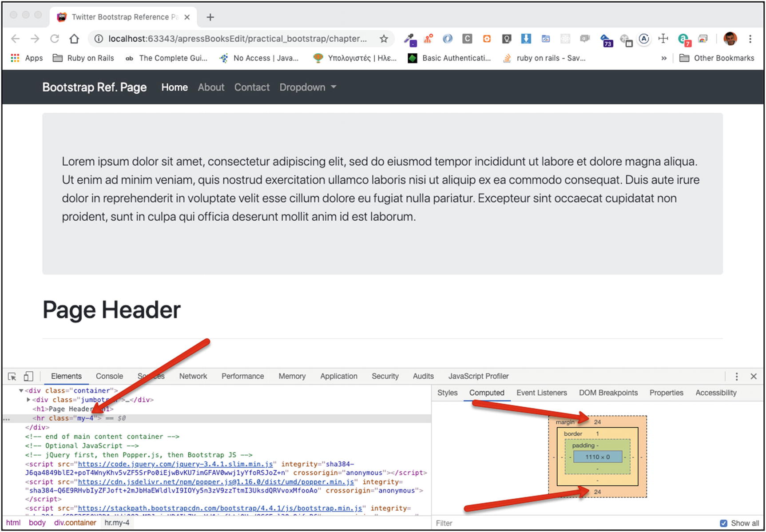Open the jquery-3.4.1.slim.min.js script link
Screen dimensions: 766x532
coord(175,464)
